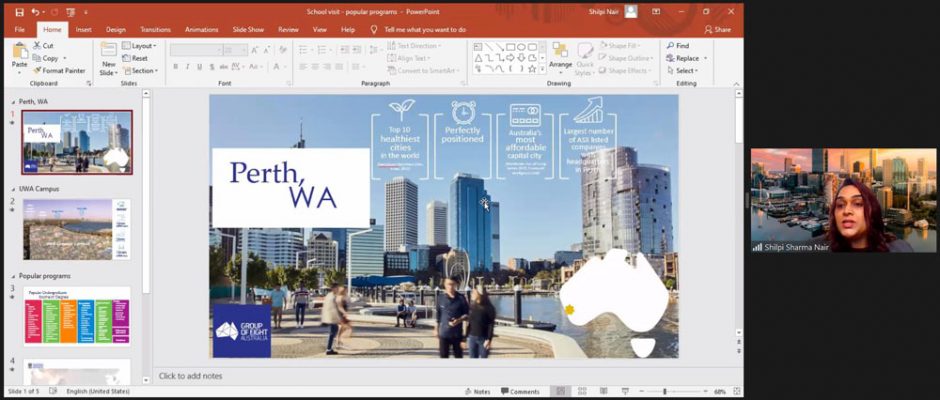This screenshot has width=940, height=400.
Task: Click Increase Font Size icon
Action: coord(255,50)
